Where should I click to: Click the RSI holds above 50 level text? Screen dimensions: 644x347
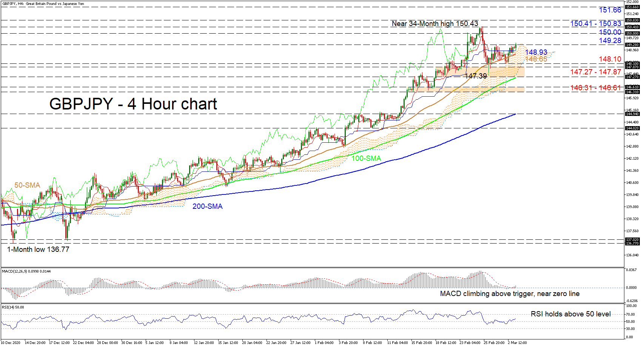point(570,314)
